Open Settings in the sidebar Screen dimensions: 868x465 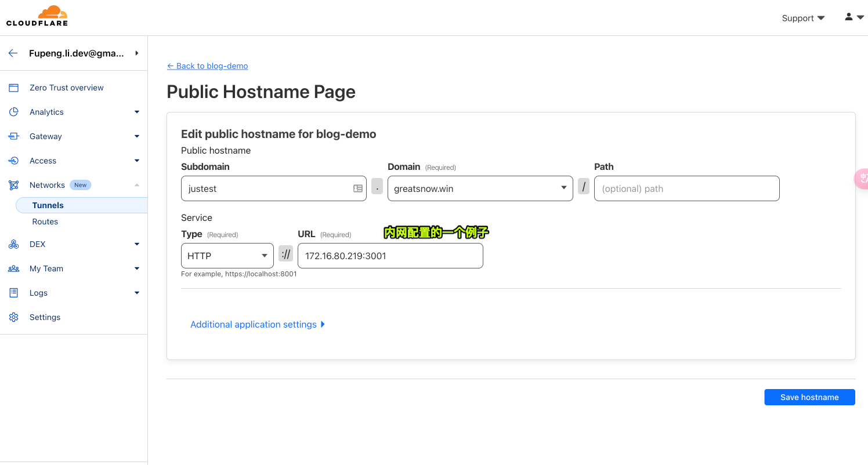pos(45,317)
